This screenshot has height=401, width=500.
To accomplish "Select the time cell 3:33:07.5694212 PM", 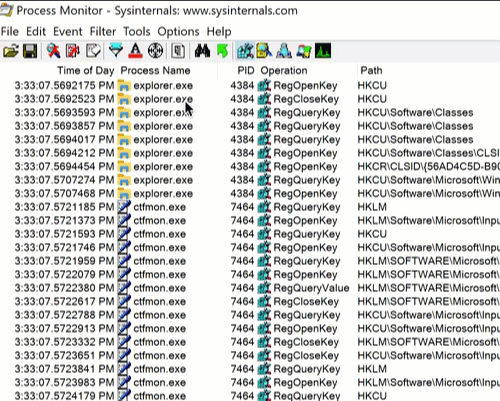I will click(64, 153).
